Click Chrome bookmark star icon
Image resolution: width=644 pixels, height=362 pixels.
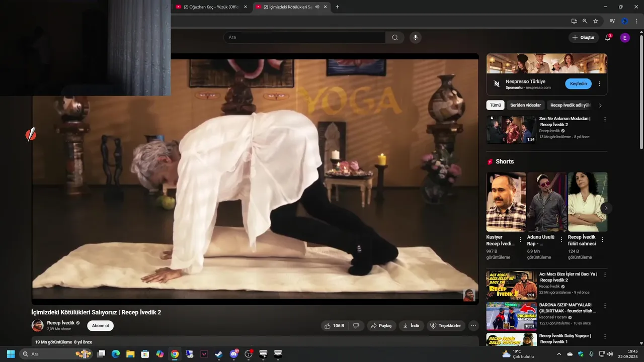[596, 21]
